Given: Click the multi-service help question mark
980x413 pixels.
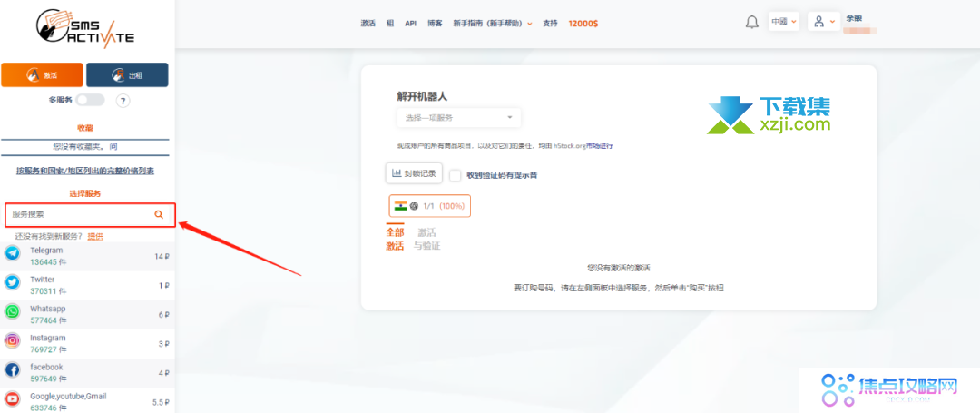Looking at the screenshot, I should tap(123, 100).
